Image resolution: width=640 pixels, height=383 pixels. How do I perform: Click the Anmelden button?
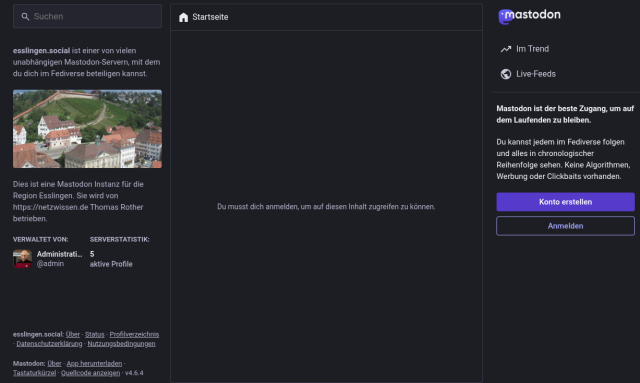[565, 226]
